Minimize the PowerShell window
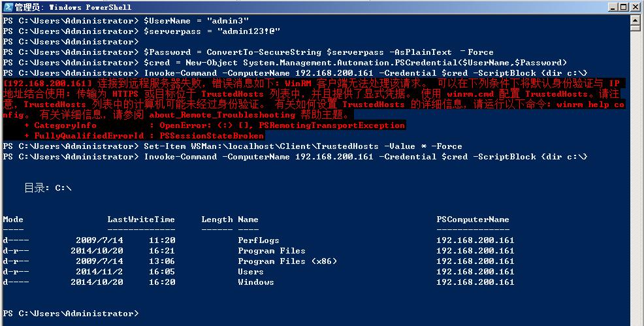Image resolution: width=644 pixels, height=326 pixels. tap(612, 7)
